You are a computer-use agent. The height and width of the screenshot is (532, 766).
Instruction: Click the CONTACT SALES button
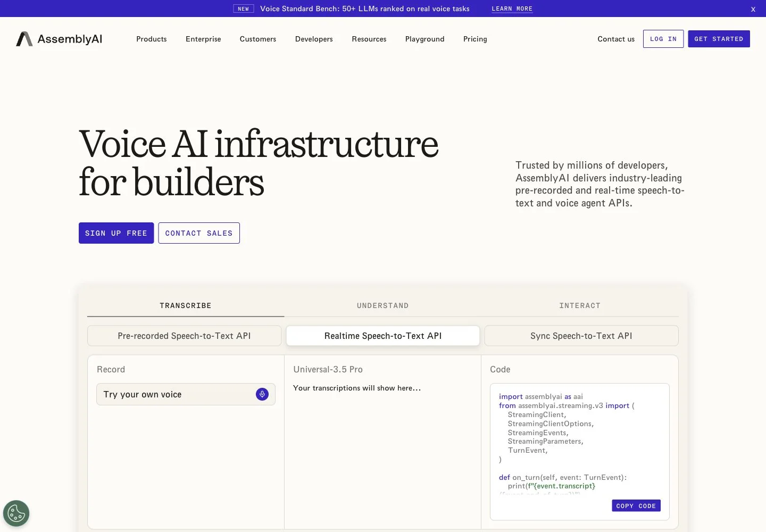199,233
